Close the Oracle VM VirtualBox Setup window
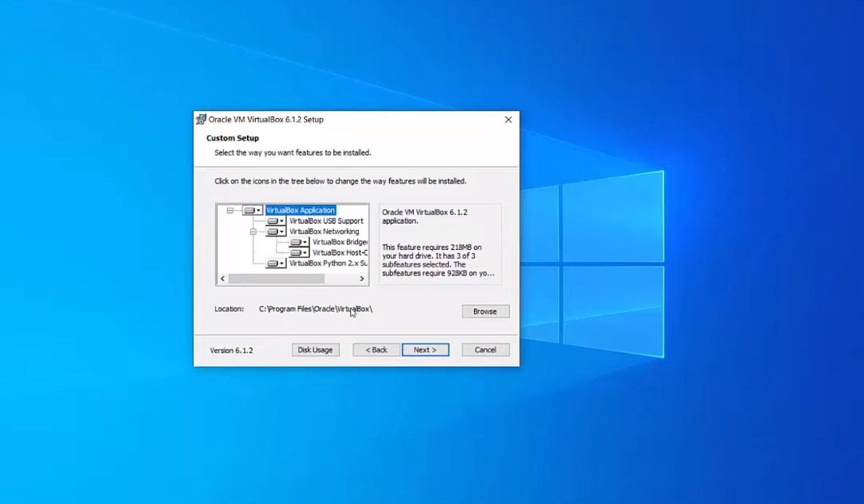 508,120
